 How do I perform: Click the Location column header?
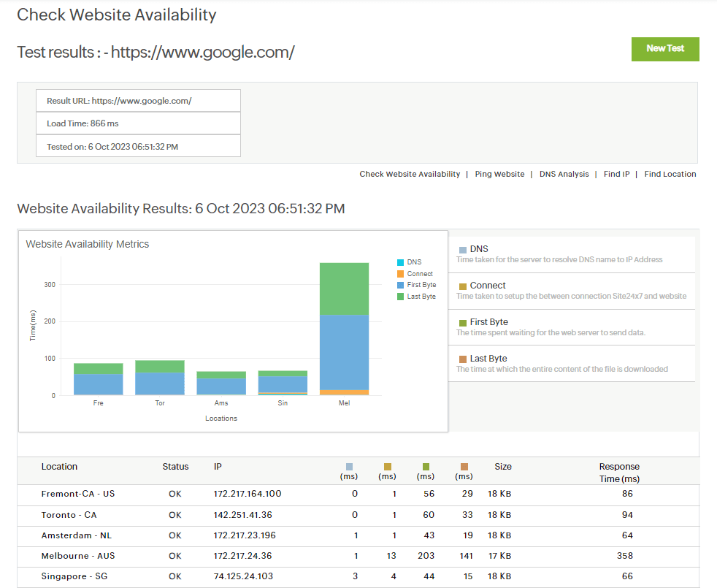click(59, 467)
